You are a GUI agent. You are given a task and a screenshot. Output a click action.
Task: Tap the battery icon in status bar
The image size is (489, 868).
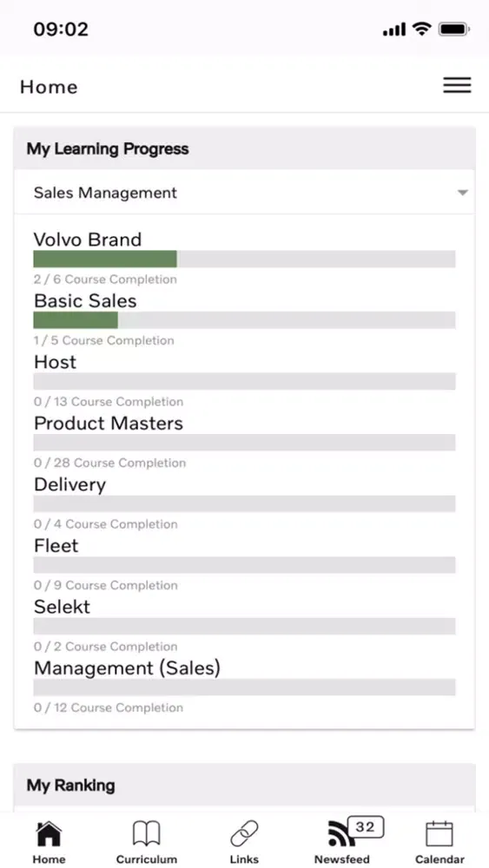[x=454, y=30]
